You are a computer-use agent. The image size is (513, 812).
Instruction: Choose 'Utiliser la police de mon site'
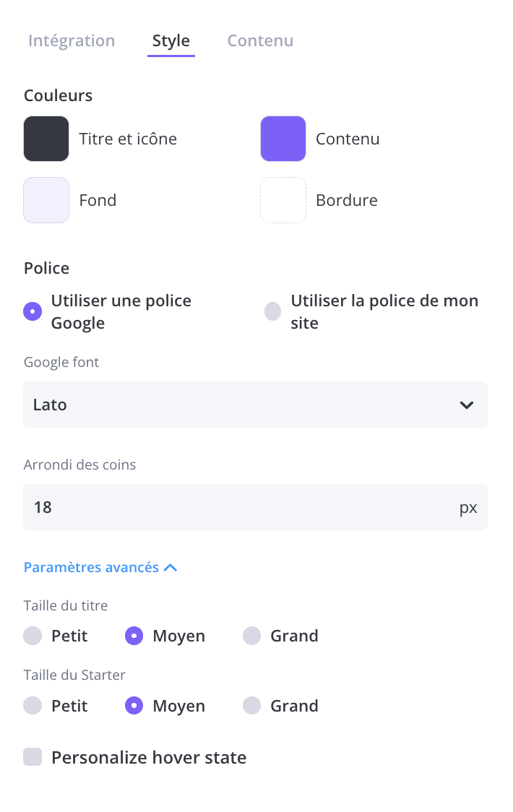click(272, 311)
